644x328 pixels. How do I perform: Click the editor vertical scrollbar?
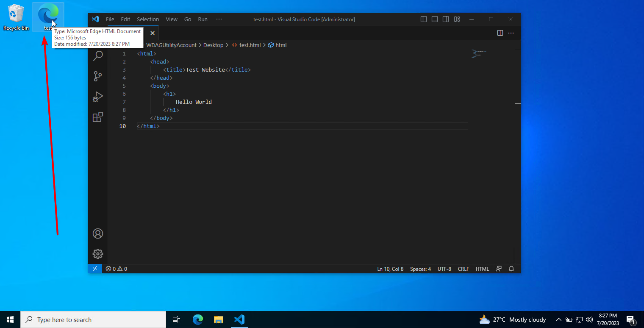[x=518, y=157]
